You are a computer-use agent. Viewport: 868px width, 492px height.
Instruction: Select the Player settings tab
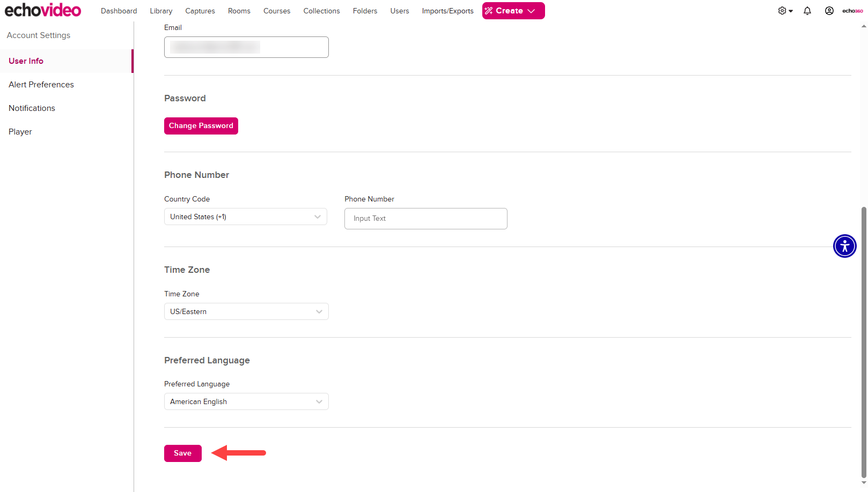tap(20, 132)
